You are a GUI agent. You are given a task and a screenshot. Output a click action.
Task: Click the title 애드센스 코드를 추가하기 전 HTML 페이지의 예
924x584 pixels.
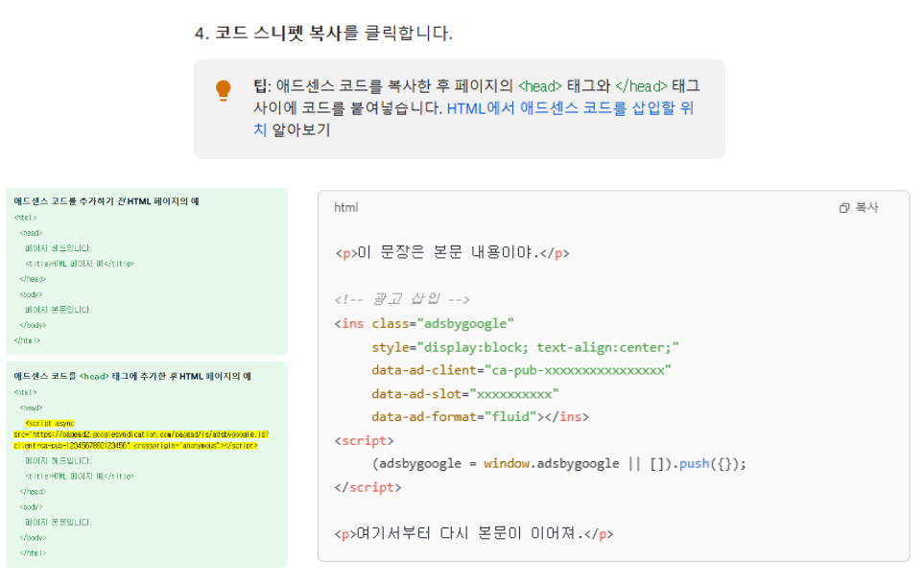click(x=107, y=201)
